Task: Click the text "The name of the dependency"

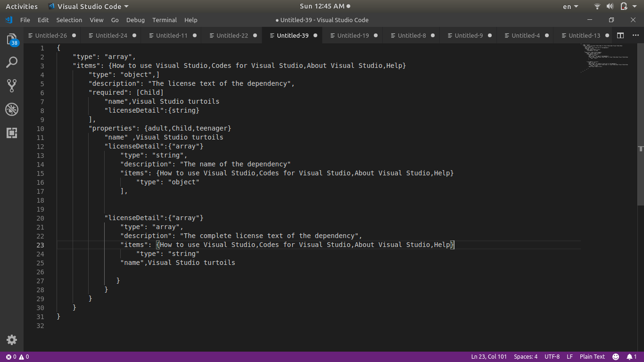Action: pos(235,165)
